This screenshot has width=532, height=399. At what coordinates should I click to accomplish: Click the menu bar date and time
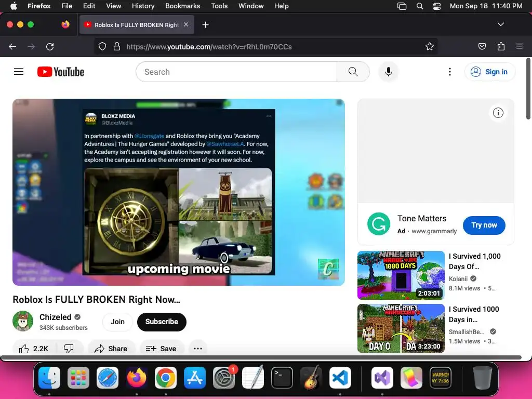486,6
